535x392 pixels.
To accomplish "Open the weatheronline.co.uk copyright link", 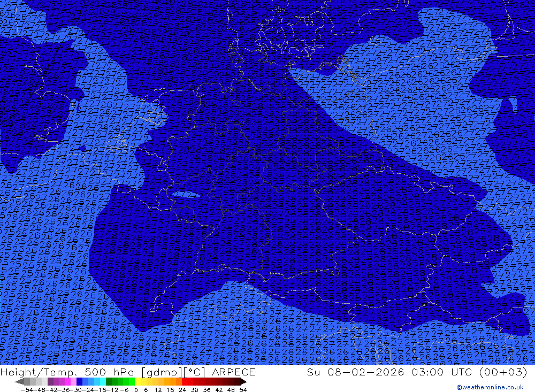I will (490, 387).
